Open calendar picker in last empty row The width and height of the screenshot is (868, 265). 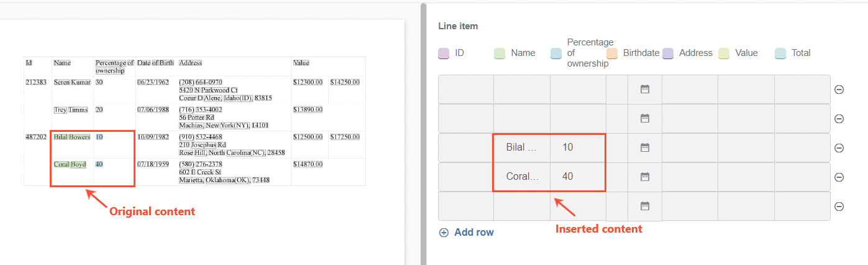(644, 206)
